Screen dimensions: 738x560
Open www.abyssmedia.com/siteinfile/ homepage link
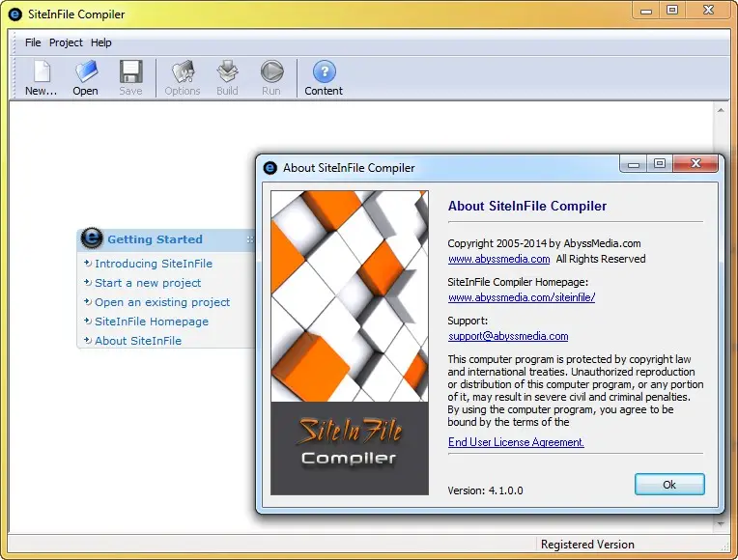(x=522, y=297)
